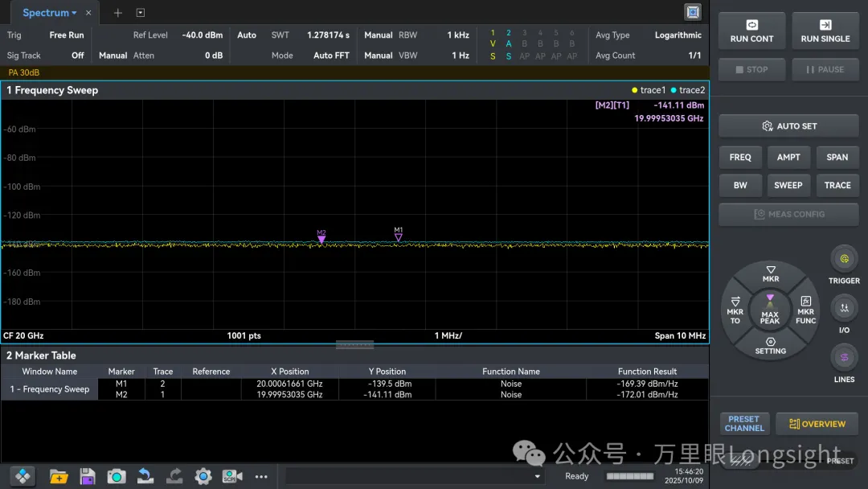Click the redo arrow icon
Screen dimensions: 868x489
point(174,476)
